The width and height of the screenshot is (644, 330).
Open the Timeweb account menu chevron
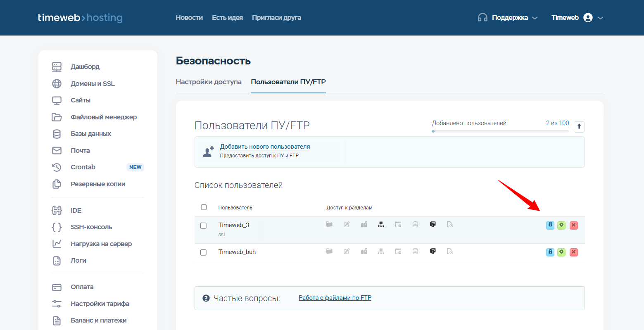(601, 18)
